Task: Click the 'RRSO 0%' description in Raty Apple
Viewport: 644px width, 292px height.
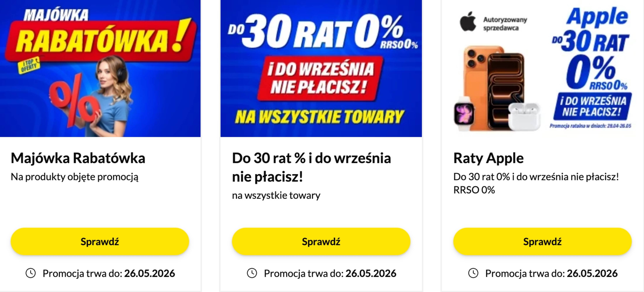Action: click(x=474, y=190)
